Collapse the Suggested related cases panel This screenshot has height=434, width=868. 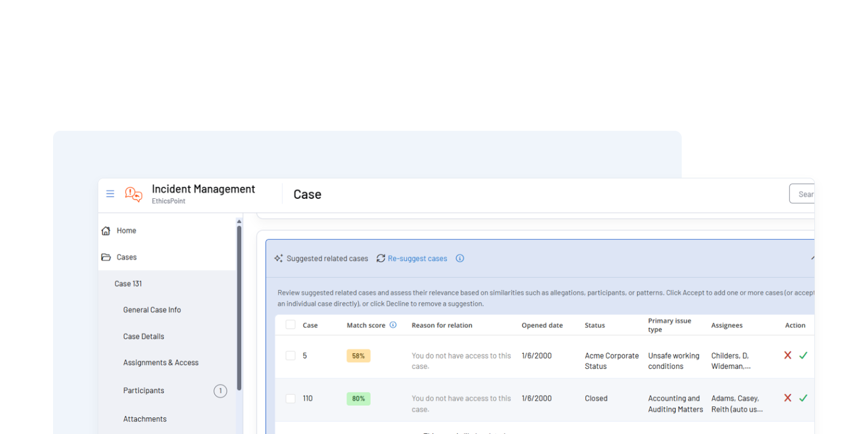tap(812, 258)
